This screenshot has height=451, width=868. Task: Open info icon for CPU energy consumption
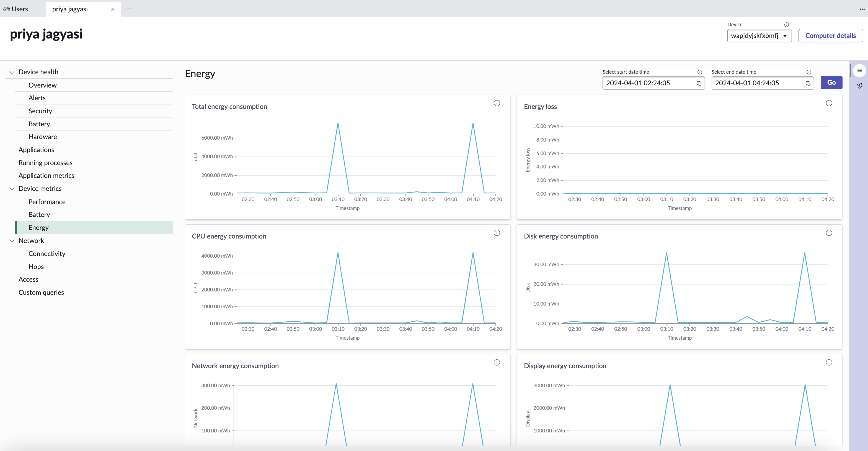(497, 233)
